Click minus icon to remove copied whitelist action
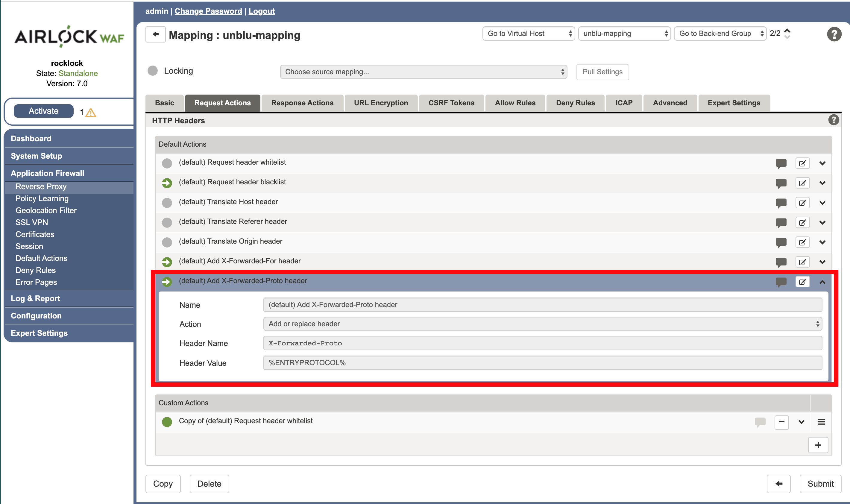This screenshot has width=850, height=504. (x=781, y=422)
